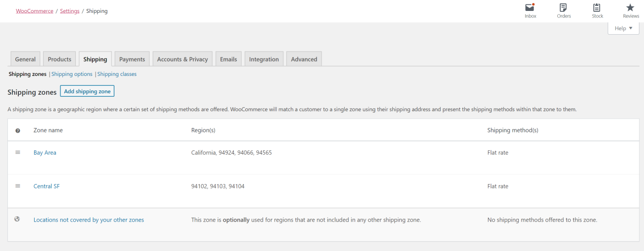
Task: Open the Payments tab
Action: coord(132,59)
